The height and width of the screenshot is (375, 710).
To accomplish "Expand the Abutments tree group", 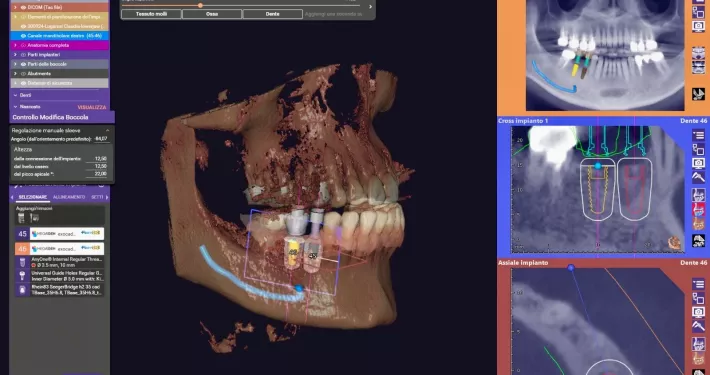I will pyautogui.click(x=15, y=73).
